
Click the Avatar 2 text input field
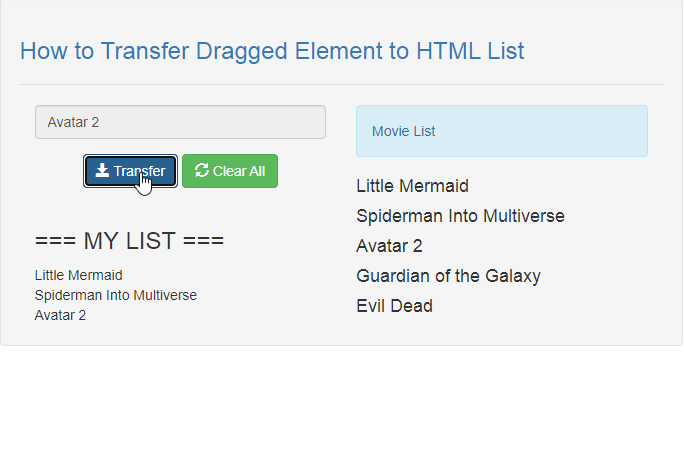tap(180, 122)
